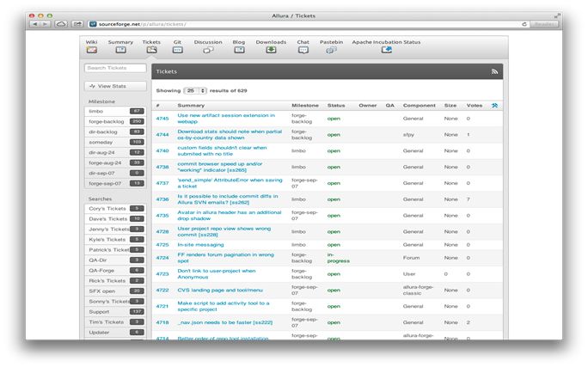Screen dimensions: 588x367
Task: Open Cory's Tickets saved search
Action: click(114, 209)
